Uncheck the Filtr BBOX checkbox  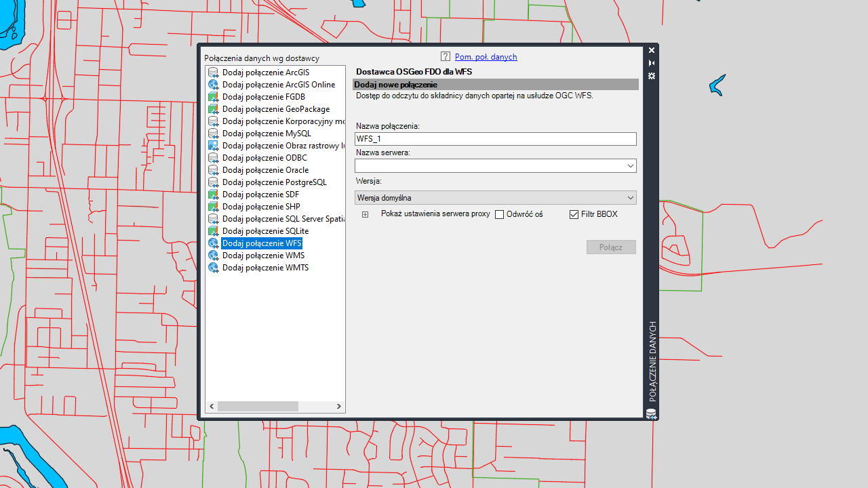point(574,214)
